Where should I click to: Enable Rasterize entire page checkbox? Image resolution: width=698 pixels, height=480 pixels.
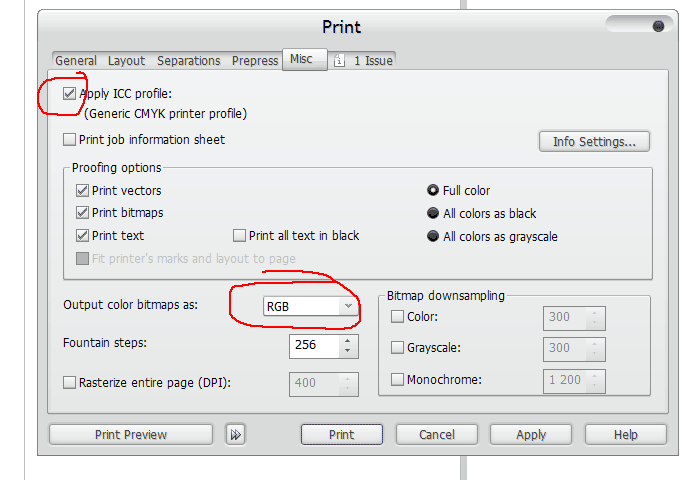click(69, 382)
